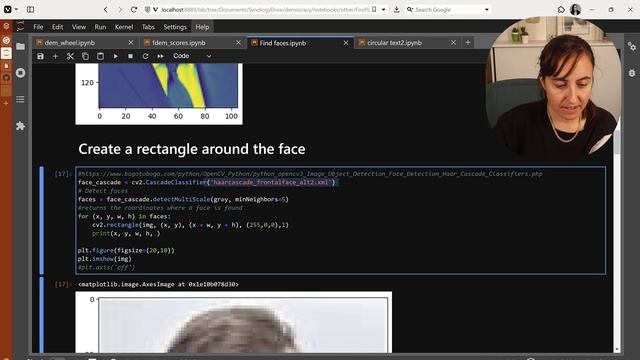Open the File menu
The width and height of the screenshot is (640, 360).
coord(38,27)
